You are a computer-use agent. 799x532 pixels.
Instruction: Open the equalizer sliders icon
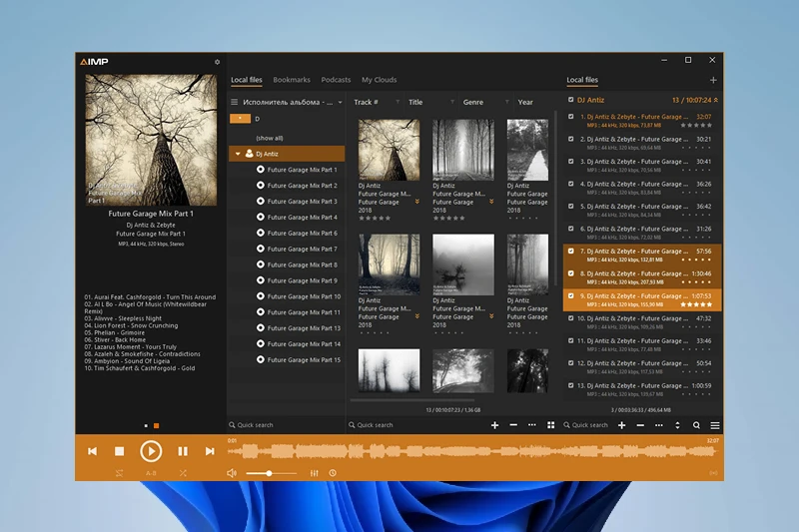pyautogui.click(x=315, y=473)
